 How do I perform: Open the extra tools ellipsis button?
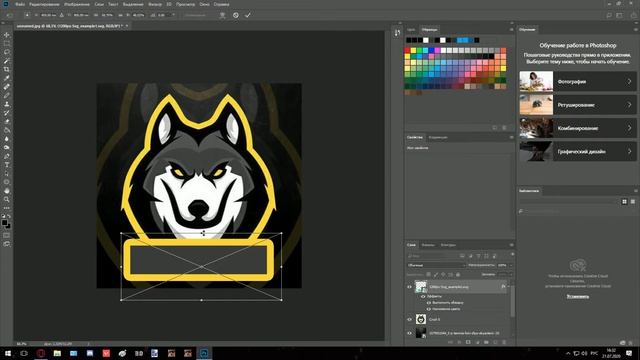[7, 208]
